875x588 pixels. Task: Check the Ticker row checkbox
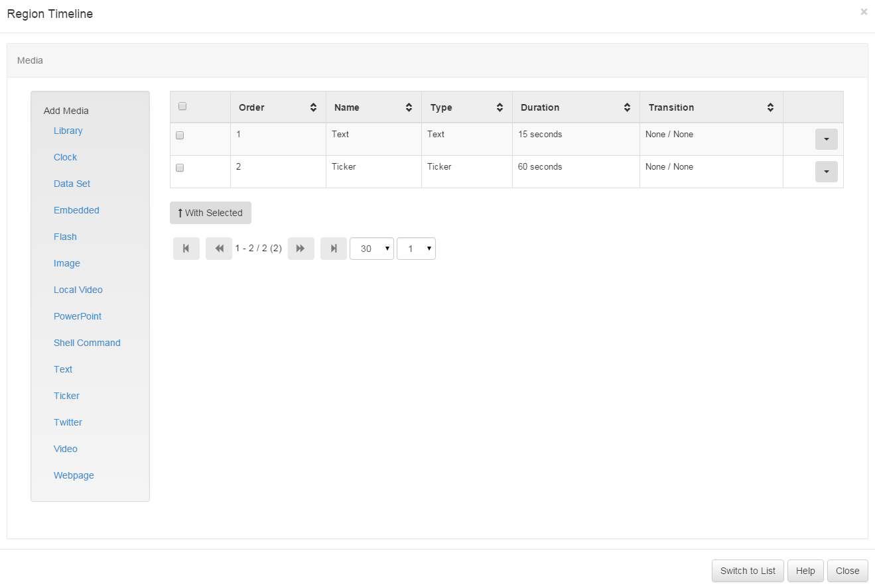tap(180, 168)
